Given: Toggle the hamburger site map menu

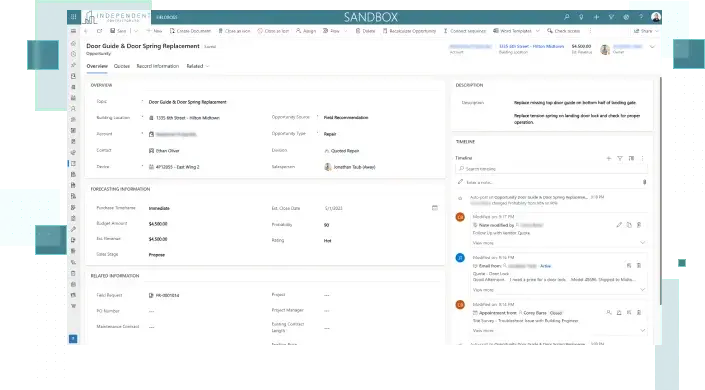Looking at the screenshot, I should pyautogui.click(x=73, y=31).
